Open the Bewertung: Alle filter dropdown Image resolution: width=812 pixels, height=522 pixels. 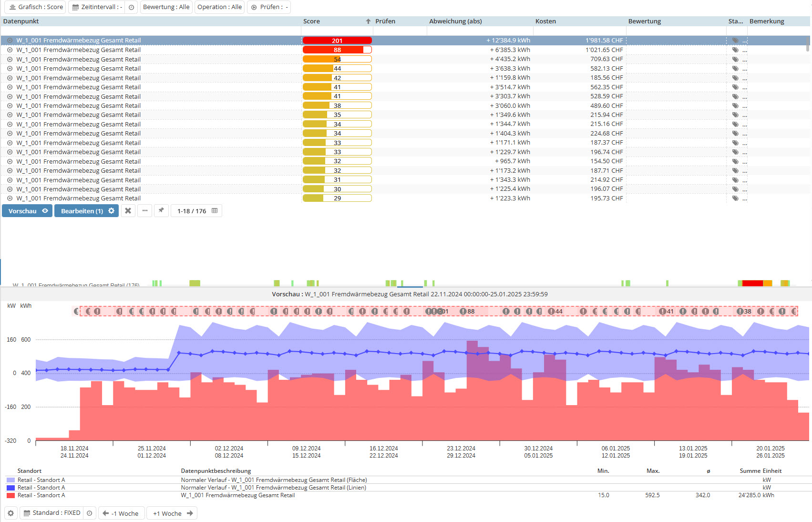[166, 7]
